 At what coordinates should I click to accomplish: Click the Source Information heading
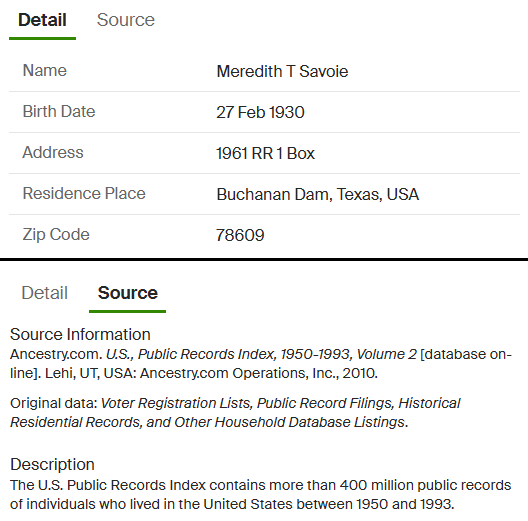80,334
